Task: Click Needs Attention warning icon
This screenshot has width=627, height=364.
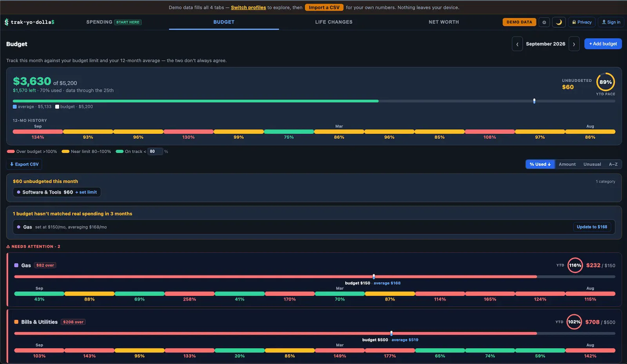Action: [8, 247]
